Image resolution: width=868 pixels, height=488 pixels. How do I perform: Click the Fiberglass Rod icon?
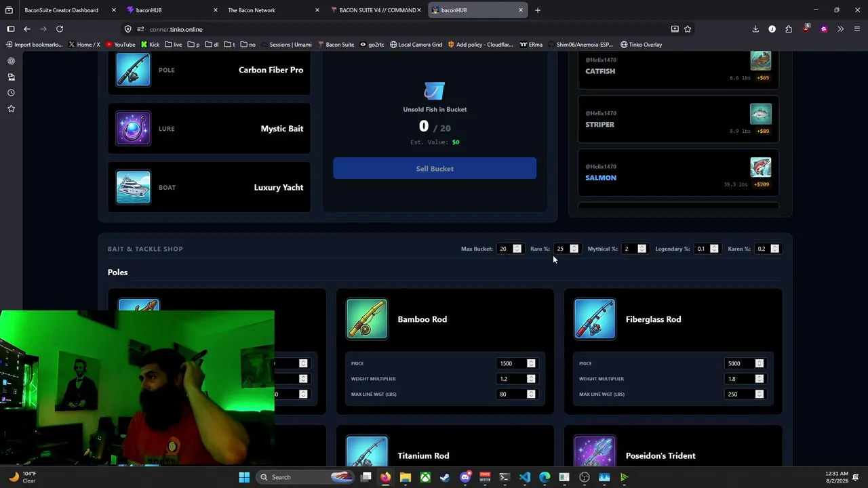(x=595, y=319)
